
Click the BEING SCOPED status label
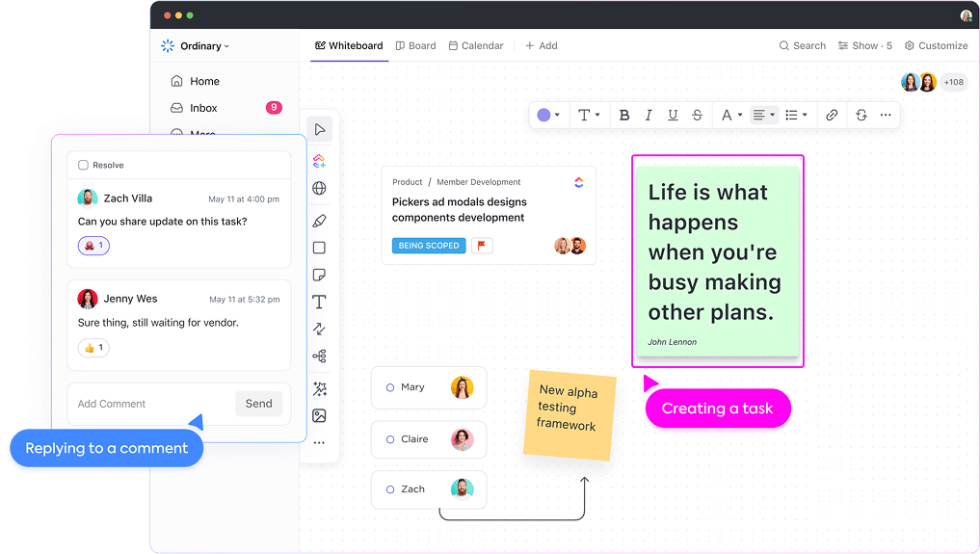(429, 246)
